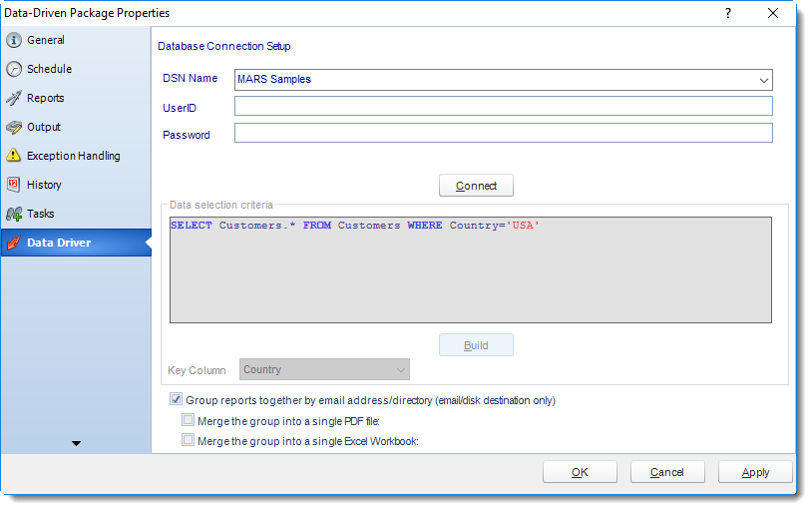
Task: Click the Data selection criteria label
Action: [221, 205]
